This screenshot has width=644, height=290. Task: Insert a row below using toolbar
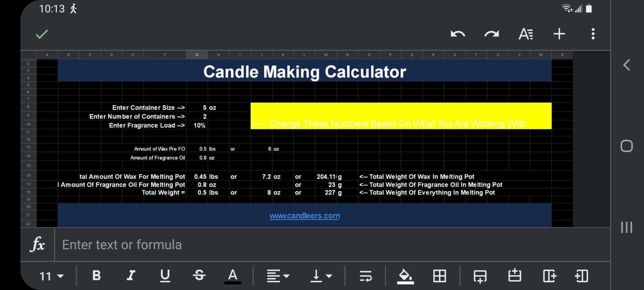(480, 276)
